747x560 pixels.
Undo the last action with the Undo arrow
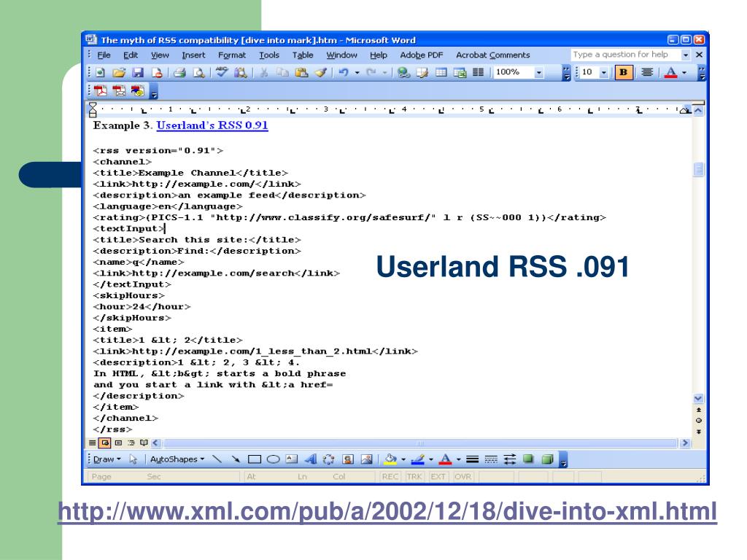click(343, 72)
